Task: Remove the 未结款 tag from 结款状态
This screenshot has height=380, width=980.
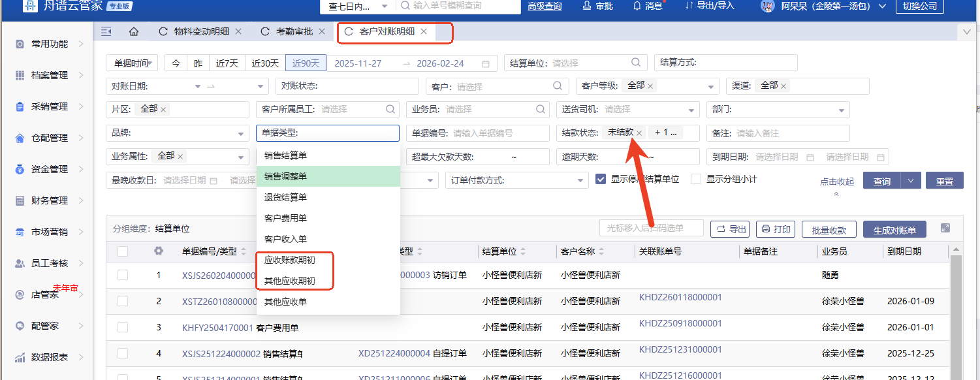Action: pyautogui.click(x=640, y=133)
